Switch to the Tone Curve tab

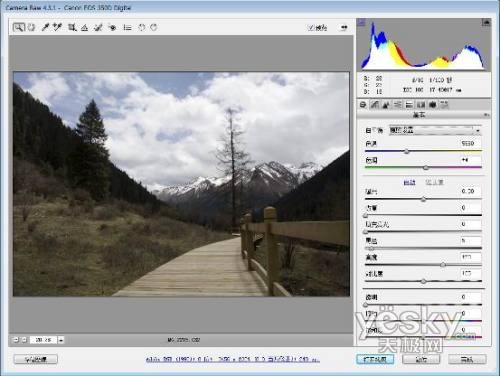(375, 105)
